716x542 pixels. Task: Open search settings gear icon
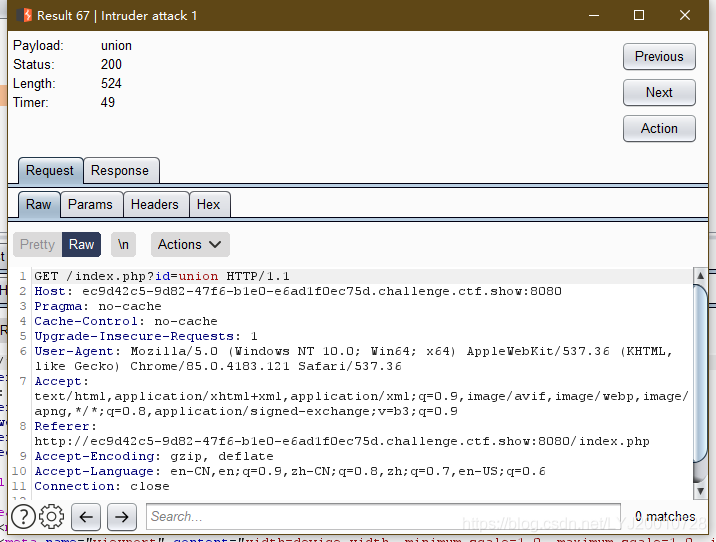point(52,517)
